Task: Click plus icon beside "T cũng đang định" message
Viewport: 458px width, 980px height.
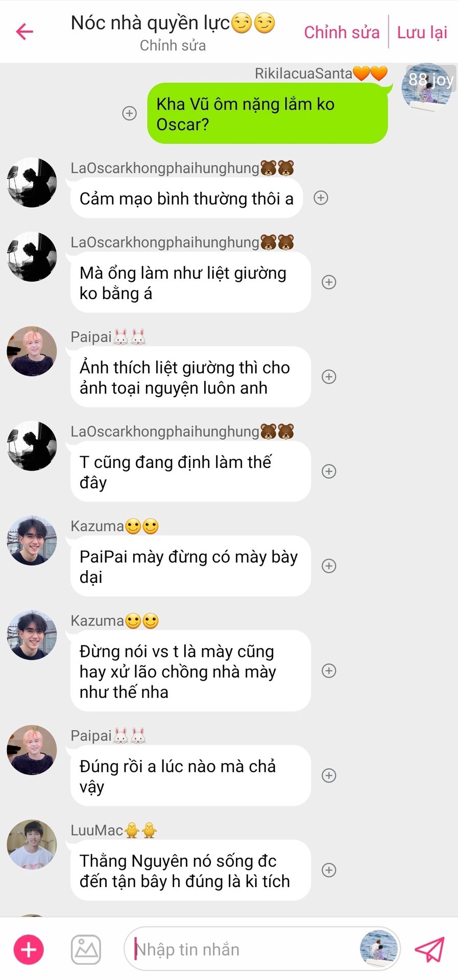Action: 329,472
